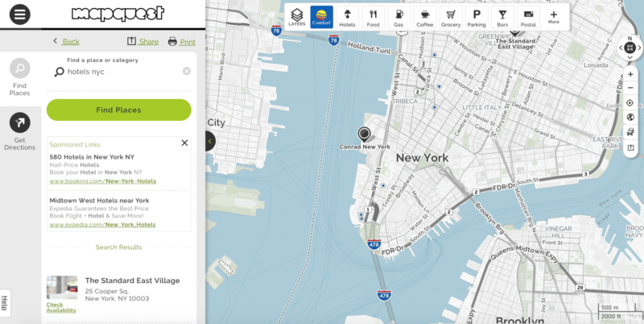This screenshot has width=644, height=324.
Task: Toggle the traffic car icon
Action: 630,132
